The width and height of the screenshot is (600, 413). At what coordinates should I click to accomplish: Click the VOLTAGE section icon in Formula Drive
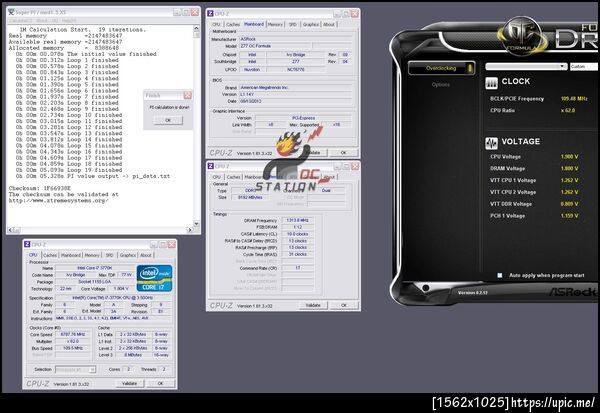tap(491, 143)
